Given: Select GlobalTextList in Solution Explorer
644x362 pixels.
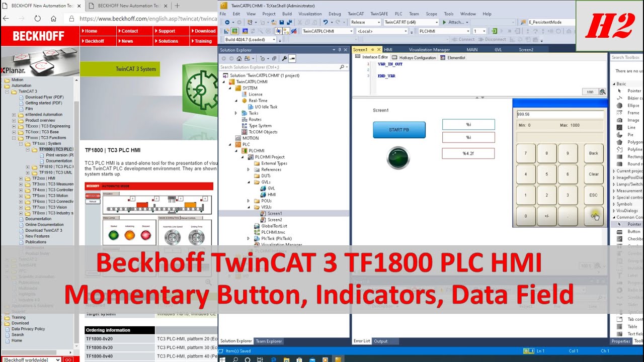Looking at the screenshot, I should 270,226.
